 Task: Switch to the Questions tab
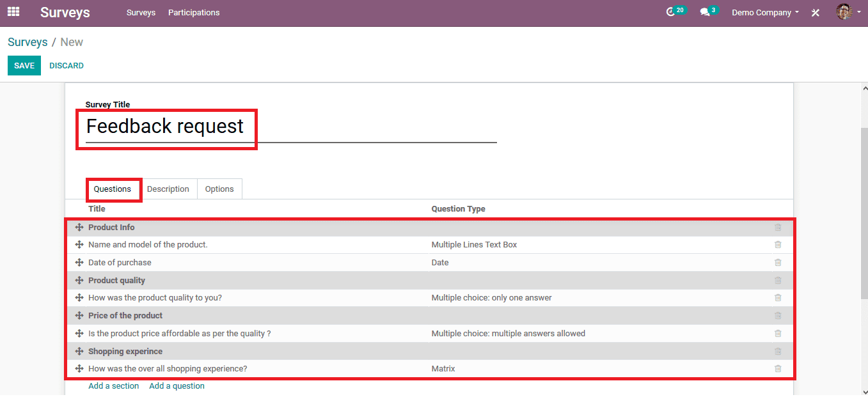[x=113, y=189]
